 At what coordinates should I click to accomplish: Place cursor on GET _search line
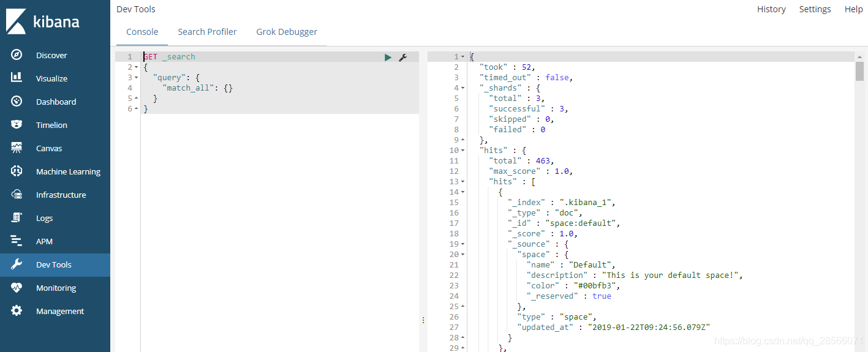(x=170, y=57)
